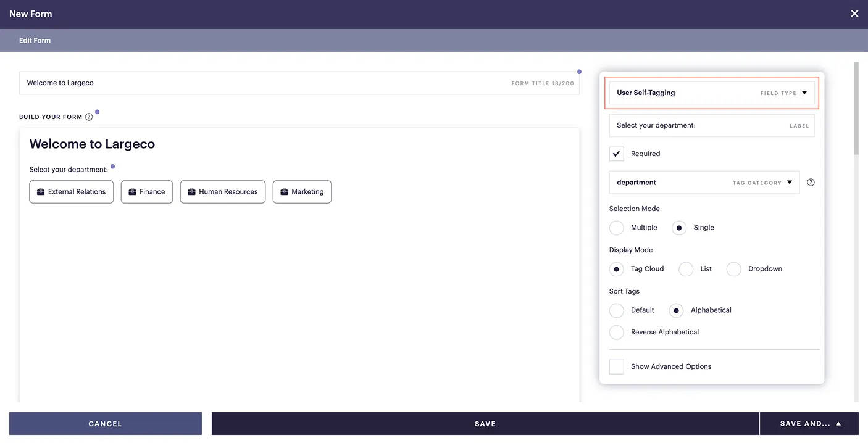Click the 'New Form' dialog title

[x=31, y=14]
